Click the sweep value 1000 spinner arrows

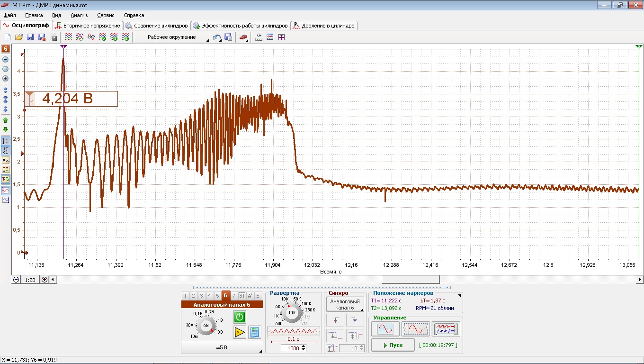304,348
